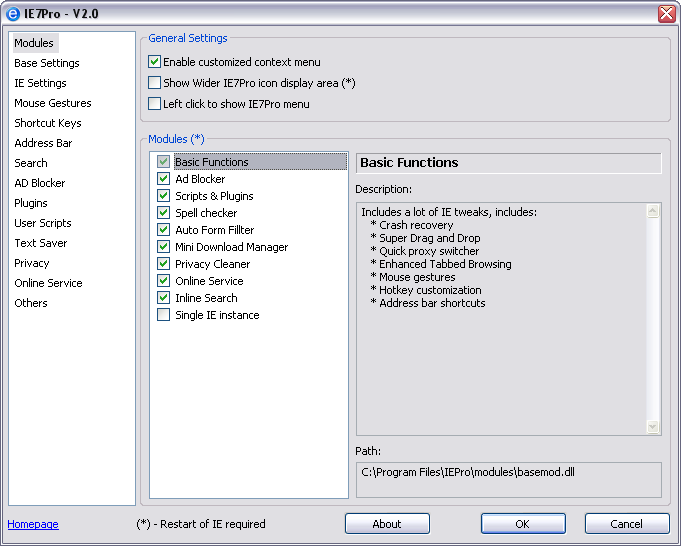Open Shortcut Keys settings page
Screen dimensions: 681x546
click(x=48, y=123)
